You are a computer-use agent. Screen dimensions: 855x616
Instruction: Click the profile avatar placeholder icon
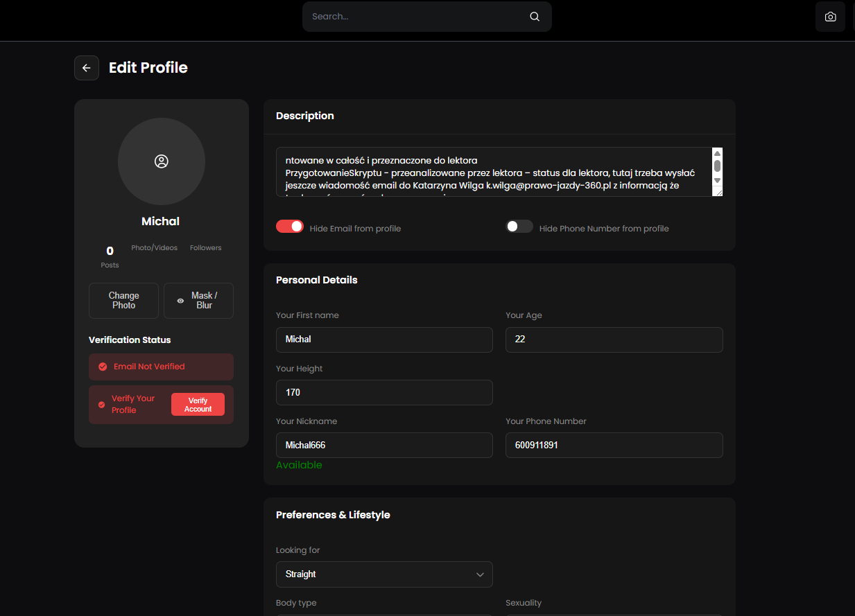(162, 161)
